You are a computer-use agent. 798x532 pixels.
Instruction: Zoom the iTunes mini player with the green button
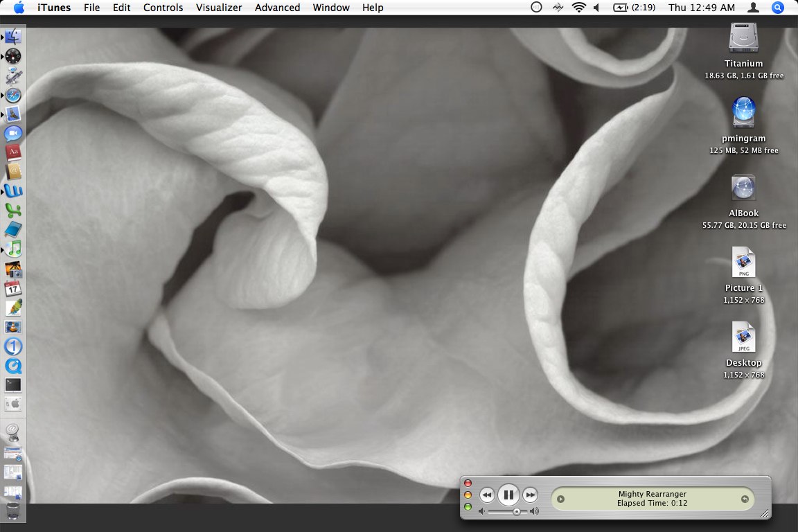click(x=468, y=506)
